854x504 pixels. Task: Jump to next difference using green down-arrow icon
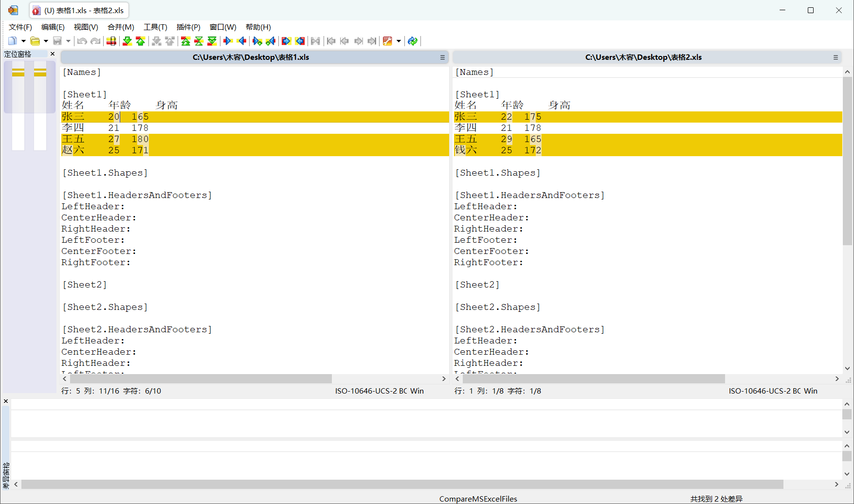point(127,41)
